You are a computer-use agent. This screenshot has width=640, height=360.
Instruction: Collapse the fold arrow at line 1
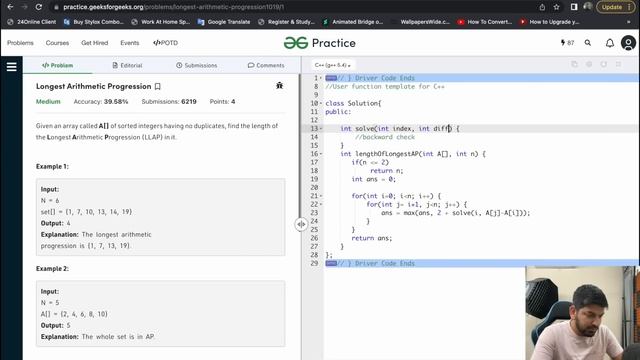321,78
